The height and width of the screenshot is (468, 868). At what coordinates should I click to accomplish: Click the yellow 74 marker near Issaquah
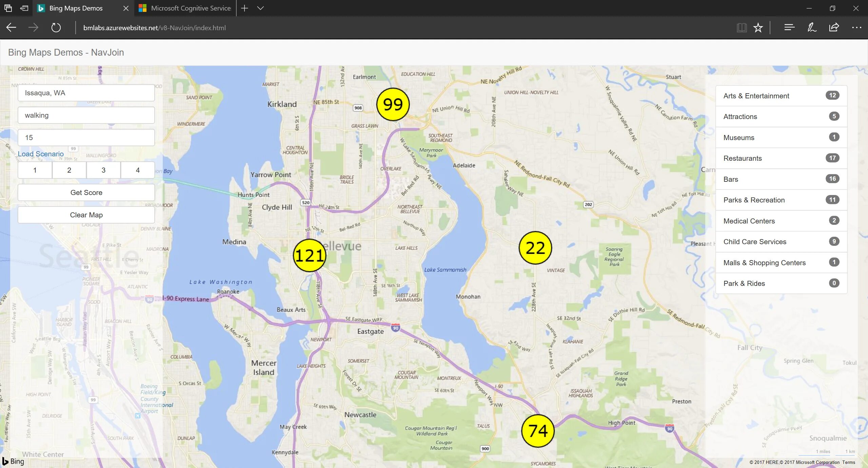(x=538, y=431)
